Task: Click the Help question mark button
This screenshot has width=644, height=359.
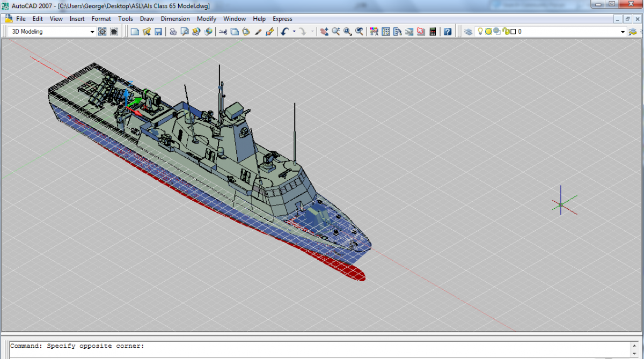Action: [448, 32]
